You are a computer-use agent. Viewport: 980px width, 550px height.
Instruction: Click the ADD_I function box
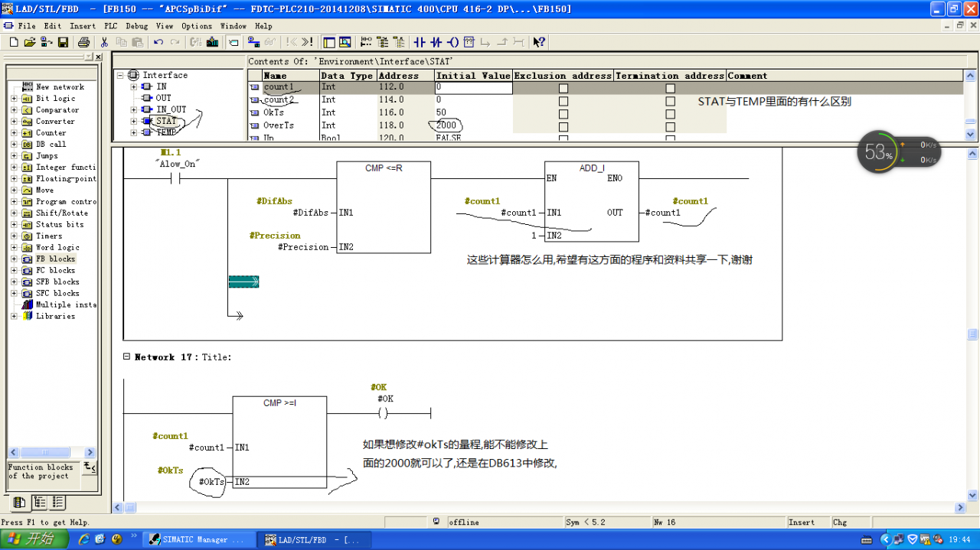click(x=591, y=201)
